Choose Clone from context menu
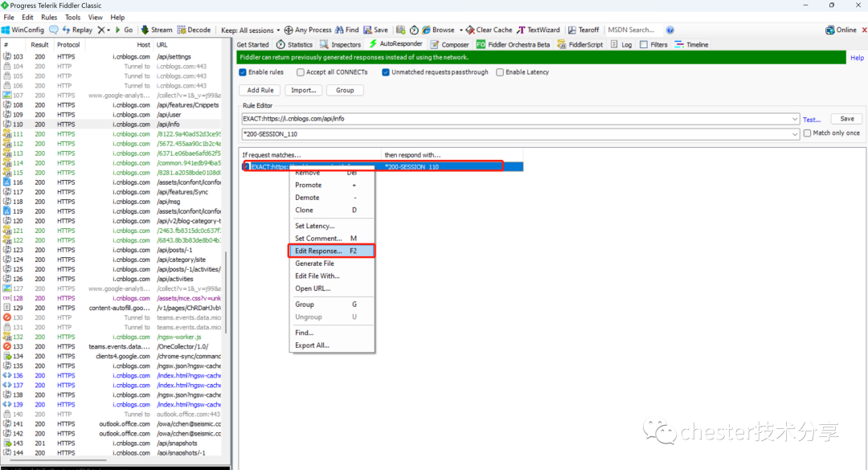 pos(331,210)
